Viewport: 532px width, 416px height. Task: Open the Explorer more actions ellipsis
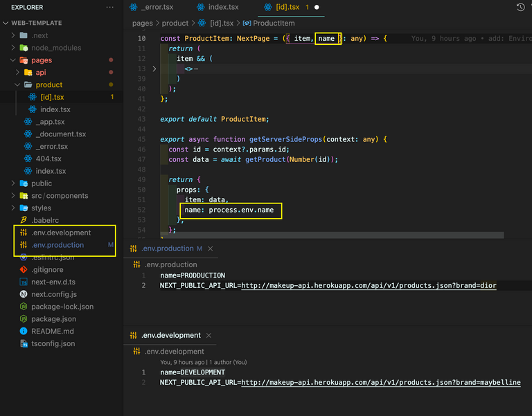pyautogui.click(x=109, y=7)
